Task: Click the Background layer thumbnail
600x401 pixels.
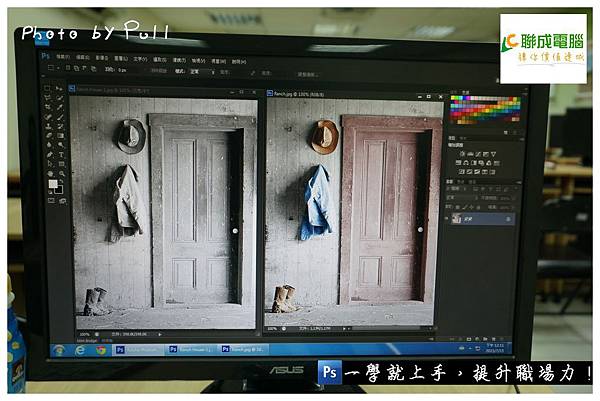Action: click(457, 218)
